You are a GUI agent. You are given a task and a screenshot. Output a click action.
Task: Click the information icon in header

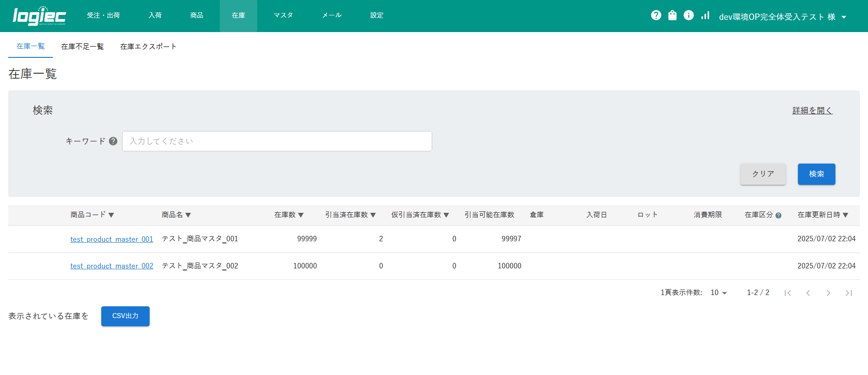point(689,15)
